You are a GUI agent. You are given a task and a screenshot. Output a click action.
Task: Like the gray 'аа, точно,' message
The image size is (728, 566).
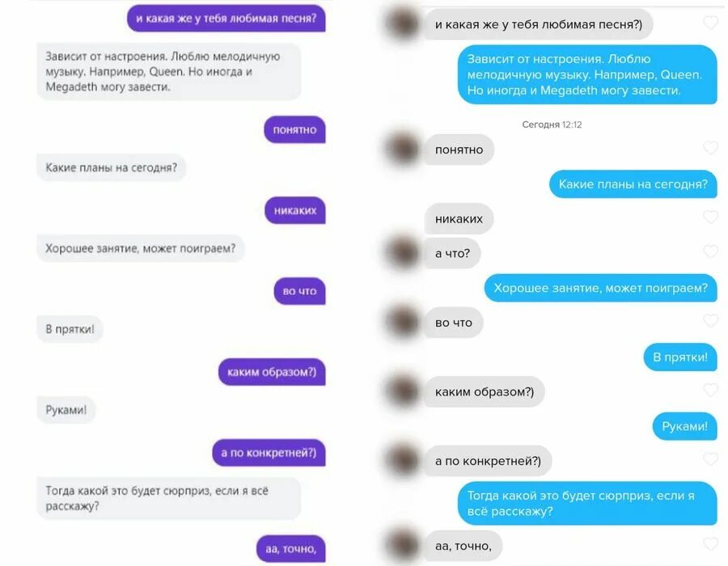point(711,543)
